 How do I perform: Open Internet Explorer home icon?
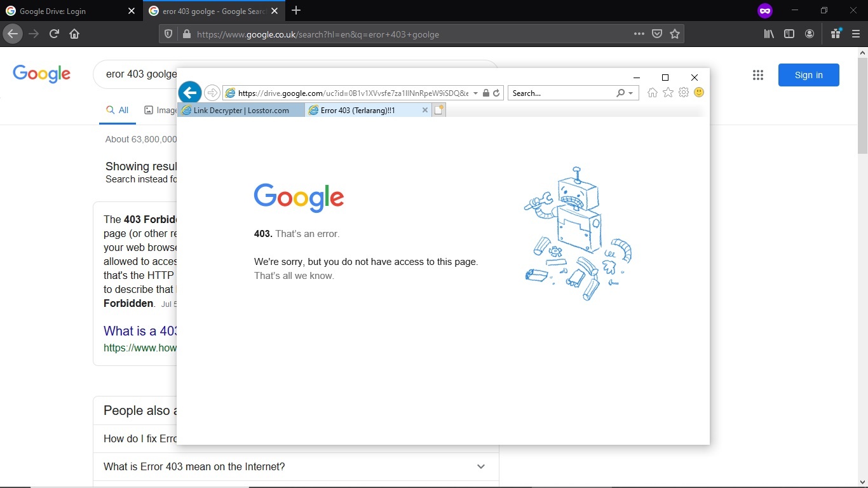[652, 93]
